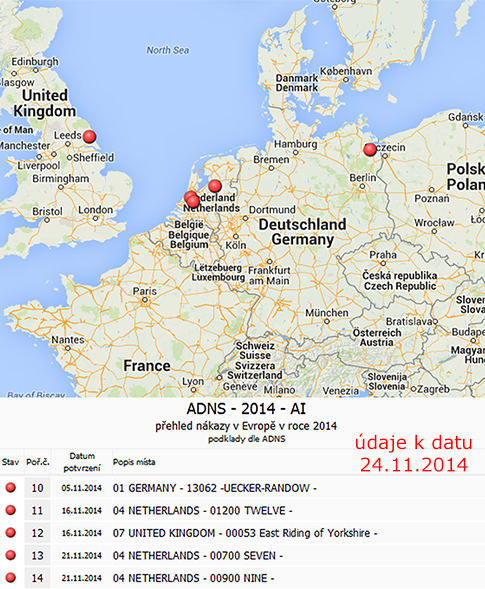Click the Poznań label on the map
This screenshot has width=485, height=589.
pyautogui.click(x=432, y=198)
